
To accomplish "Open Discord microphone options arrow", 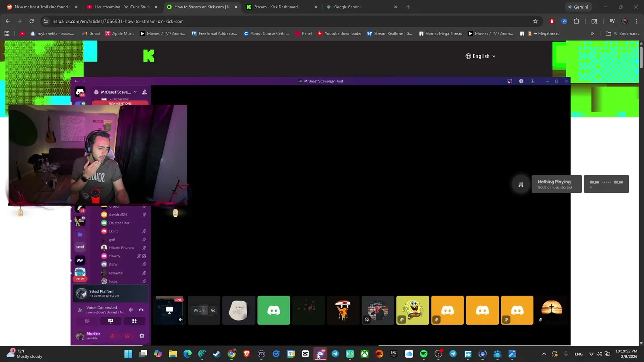I will click(x=119, y=336).
